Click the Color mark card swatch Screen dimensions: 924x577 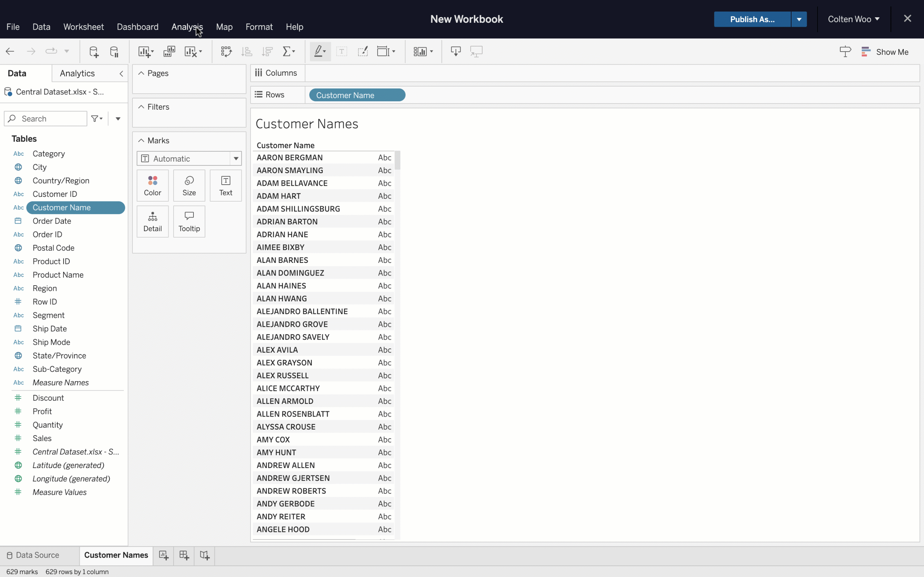coord(152,180)
